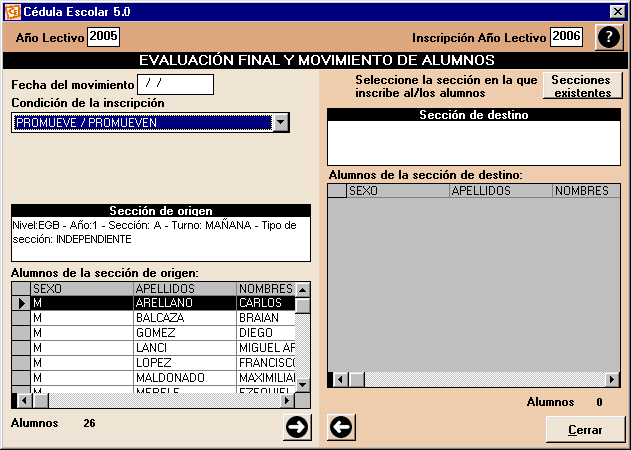Screen dimensions: 631x450
Task: Select the GOMEZ surname cell
Action: coord(185,333)
